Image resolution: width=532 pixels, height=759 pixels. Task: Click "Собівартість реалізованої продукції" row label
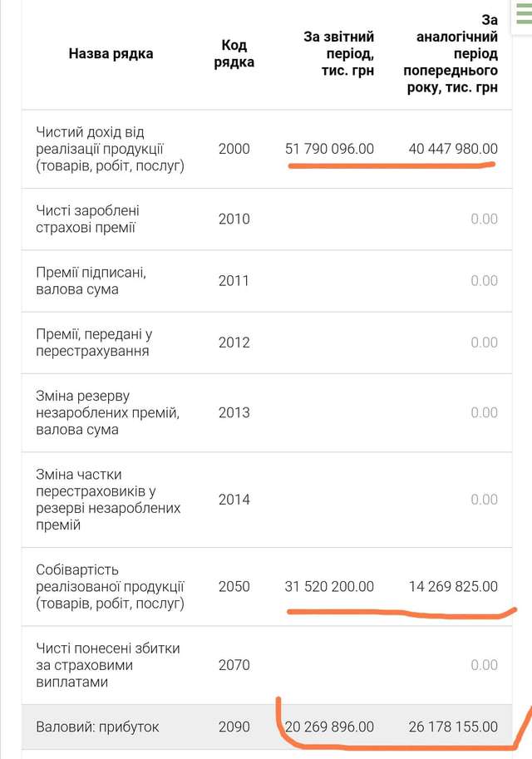click(x=111, y=587)
